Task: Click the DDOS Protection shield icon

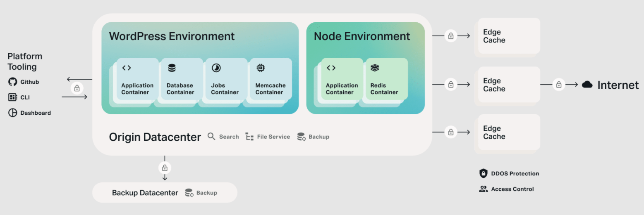Action: pos(483,173)
